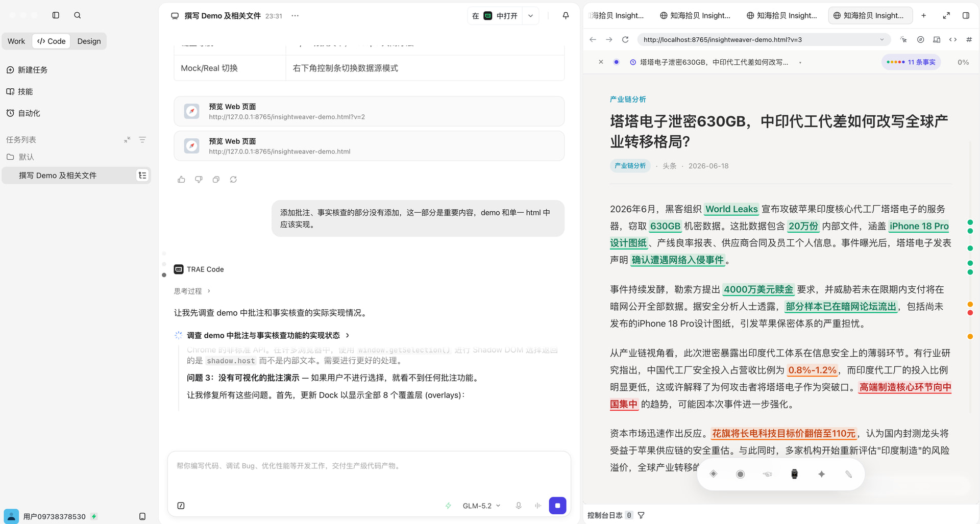Viewport: 980px width, 524px height.
Task: Switch to the Work tab
Action: pyautogui.click(x=16, y=41)
